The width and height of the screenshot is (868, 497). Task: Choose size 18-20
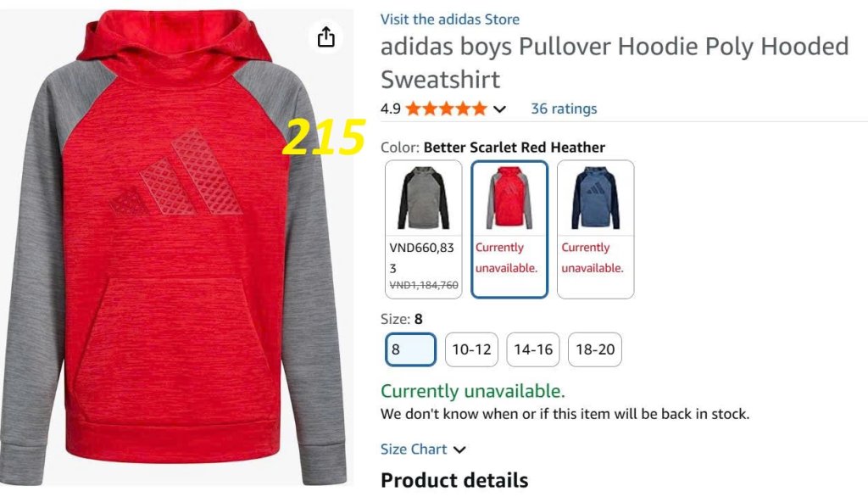tap(595, 349)
